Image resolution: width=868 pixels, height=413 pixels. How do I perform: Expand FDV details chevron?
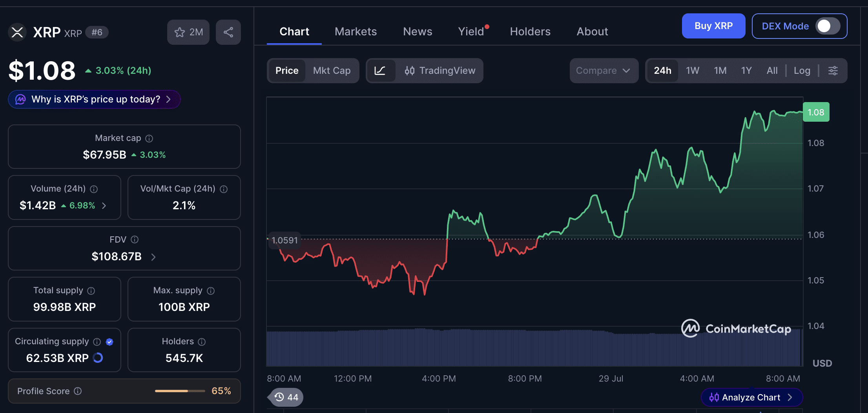click(x=153, y=257)
